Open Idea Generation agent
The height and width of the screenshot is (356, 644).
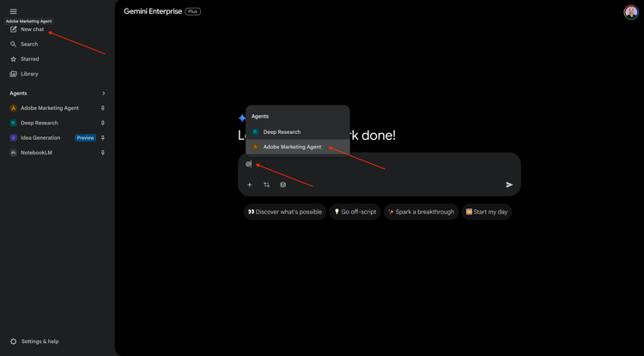tap(40, 138)
